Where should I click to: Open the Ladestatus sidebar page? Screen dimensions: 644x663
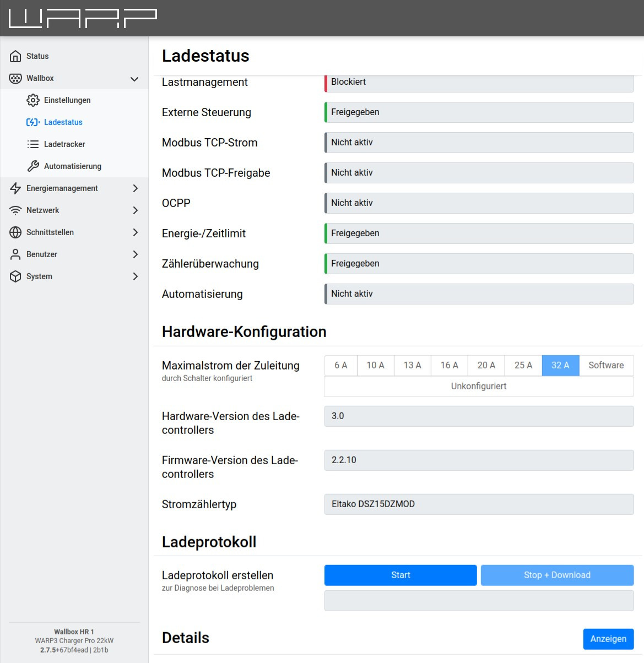[x=63, y=122]
